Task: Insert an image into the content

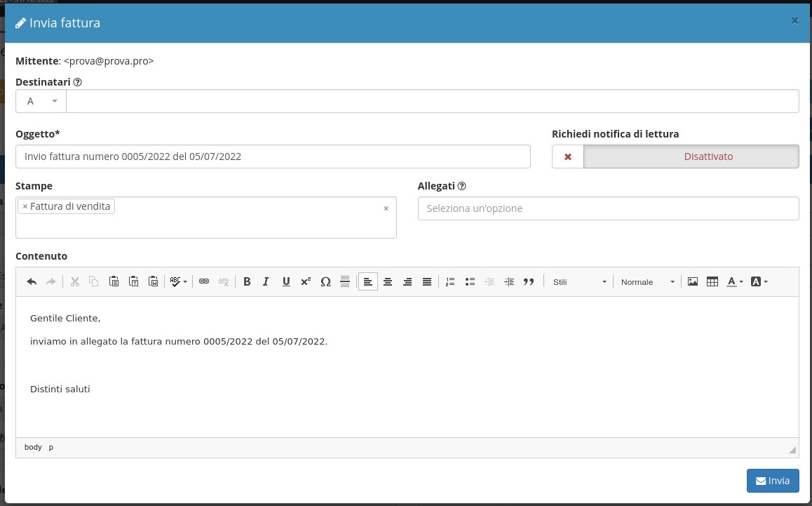Action: (x=693, y=282)
